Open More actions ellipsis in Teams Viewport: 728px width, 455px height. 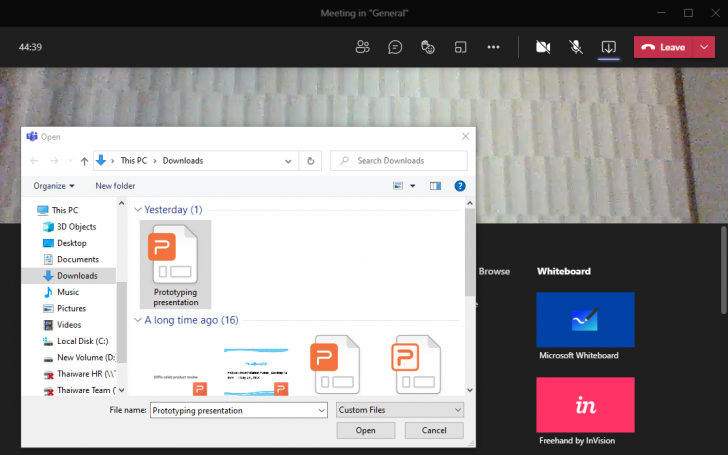[x=493, y=47]
